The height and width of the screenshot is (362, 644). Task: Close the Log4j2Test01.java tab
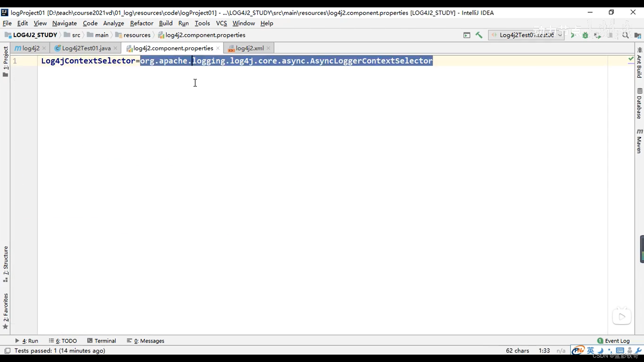point(115,48)
